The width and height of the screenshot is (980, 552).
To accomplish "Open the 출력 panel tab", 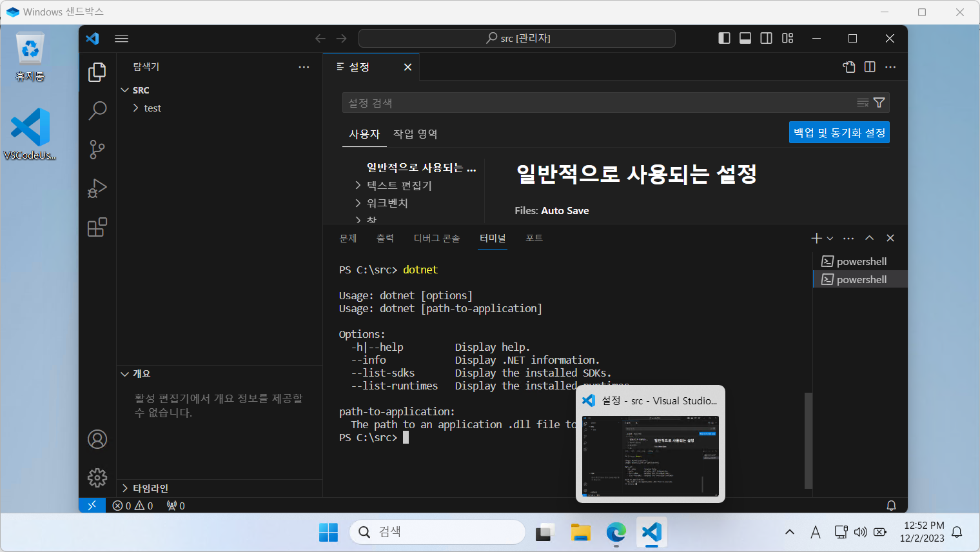I will 385,238.
